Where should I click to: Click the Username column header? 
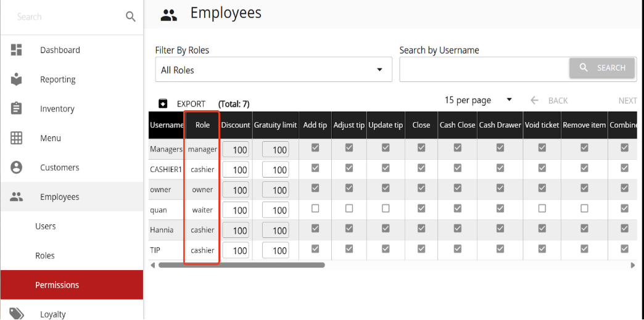tap(167, 125)
